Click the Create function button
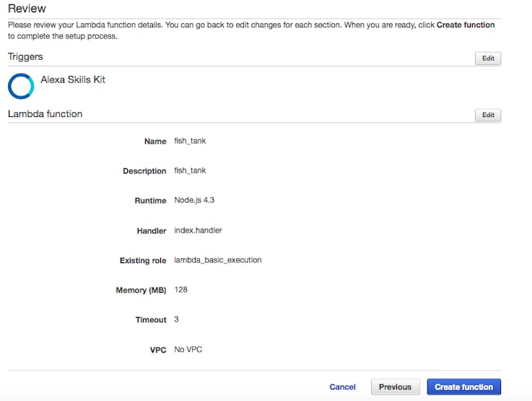 pyautogui.click(x=464, y=387)
